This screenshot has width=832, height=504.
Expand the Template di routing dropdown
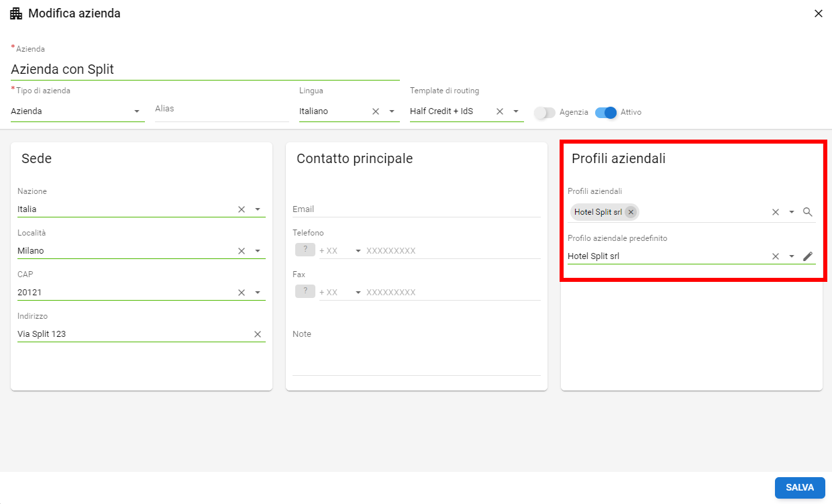tap(516, 111)
